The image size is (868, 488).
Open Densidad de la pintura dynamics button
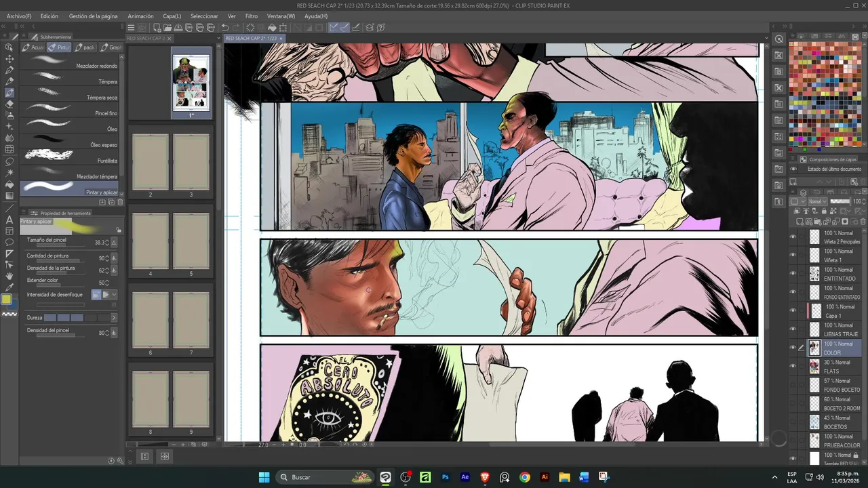tap(114, 270)
